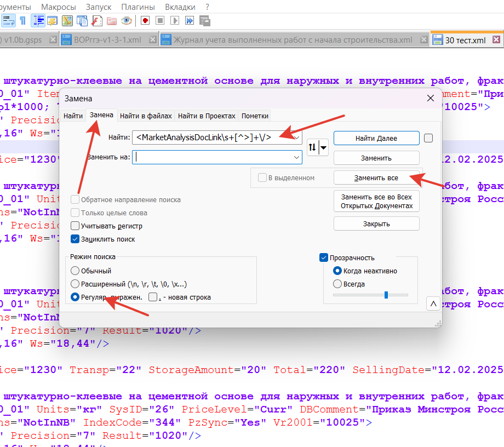Screen dimensions: 504x447
Task: Uncheck the Прозрачность checkbox
Action: 324,257
